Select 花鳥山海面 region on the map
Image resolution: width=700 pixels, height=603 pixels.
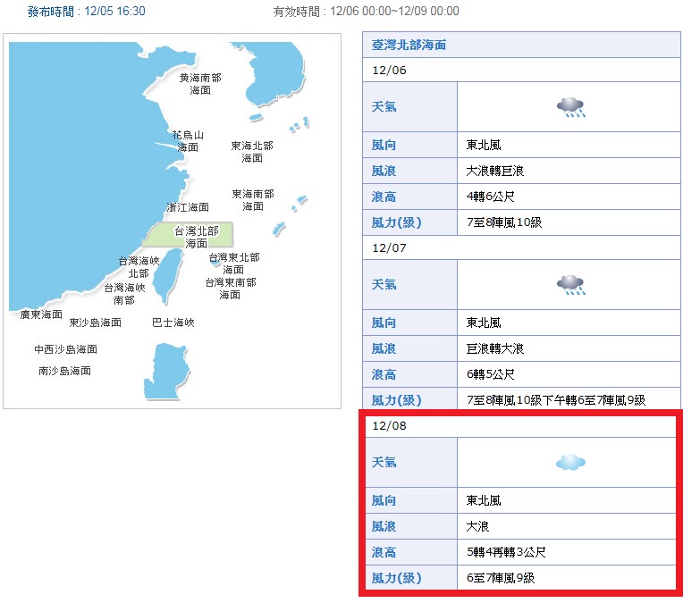click(188, 141)
